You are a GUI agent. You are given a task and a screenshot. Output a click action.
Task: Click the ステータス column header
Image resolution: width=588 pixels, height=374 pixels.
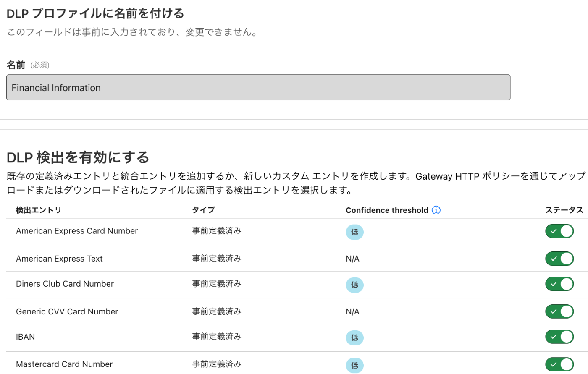[564, 210]
